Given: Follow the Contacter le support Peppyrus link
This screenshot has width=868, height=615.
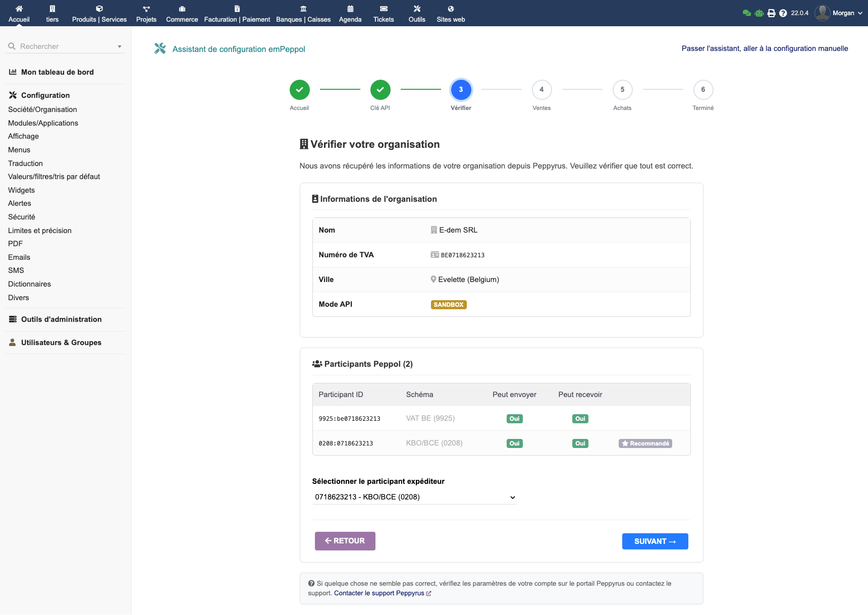Looking at the screenshot, I should click(379, 593).
